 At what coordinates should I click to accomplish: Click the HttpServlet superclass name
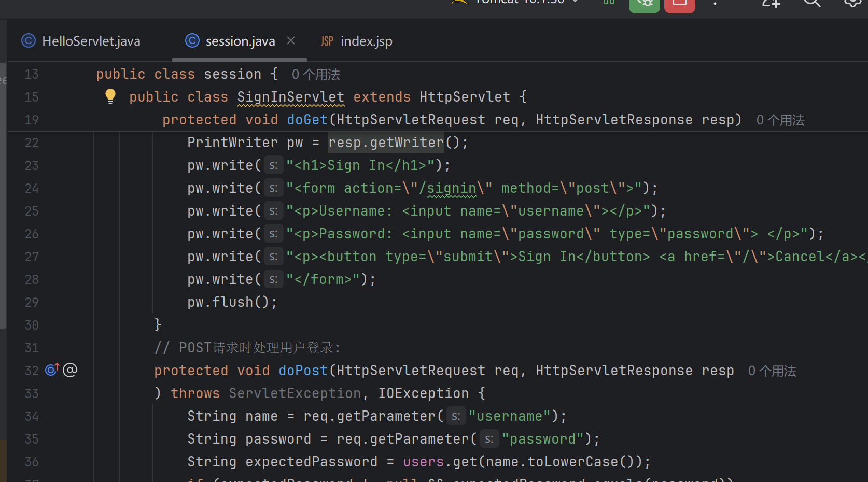tap(465, 97)
